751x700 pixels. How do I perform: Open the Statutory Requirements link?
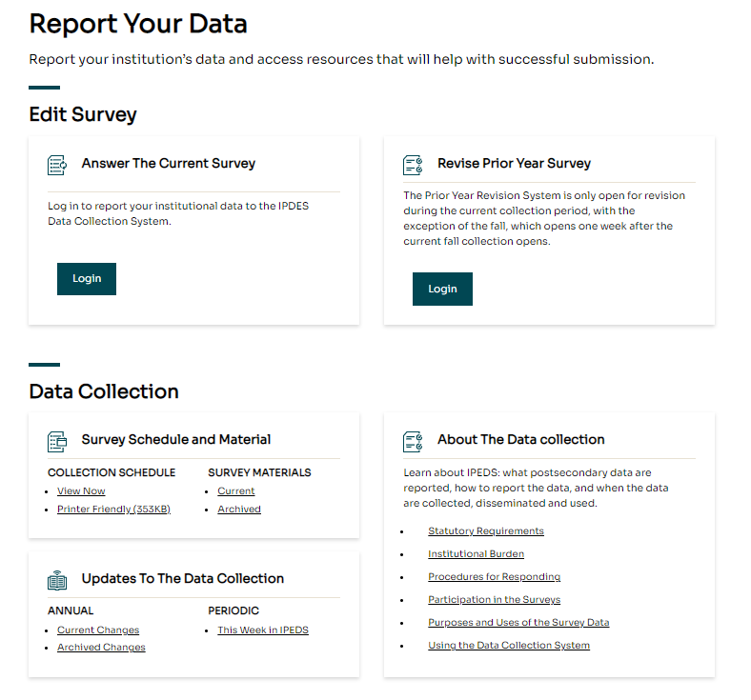(x=486, y=531)
